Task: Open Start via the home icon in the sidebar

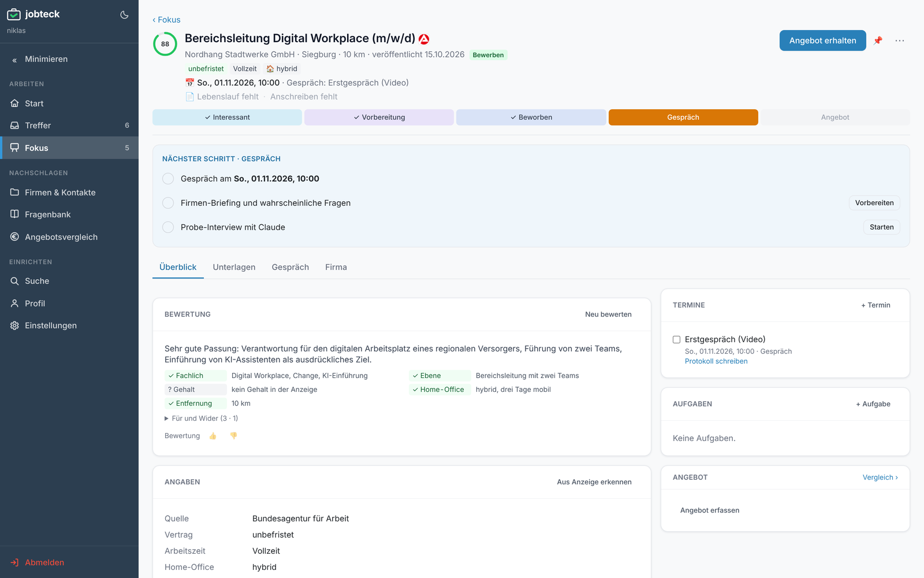Action: click(69, 103)
